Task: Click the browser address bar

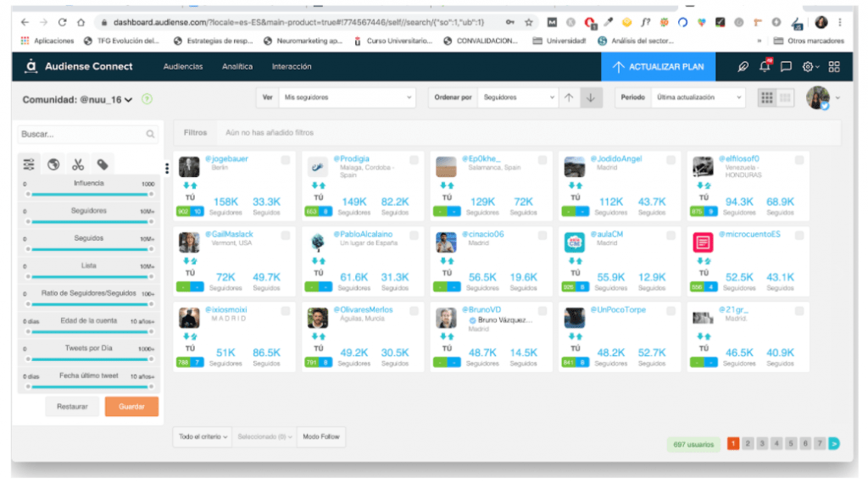Action: 299,22
